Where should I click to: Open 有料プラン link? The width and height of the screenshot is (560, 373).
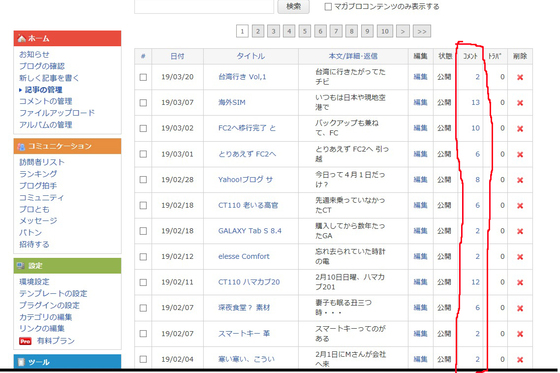[x=56, y=341]
